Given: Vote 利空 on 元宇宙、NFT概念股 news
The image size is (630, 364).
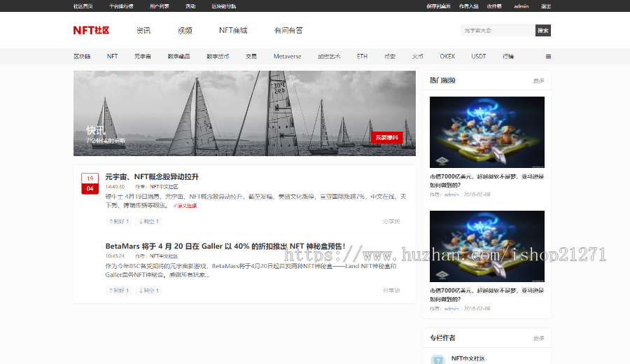Looking at the screenshot, I should coord(148,221).
